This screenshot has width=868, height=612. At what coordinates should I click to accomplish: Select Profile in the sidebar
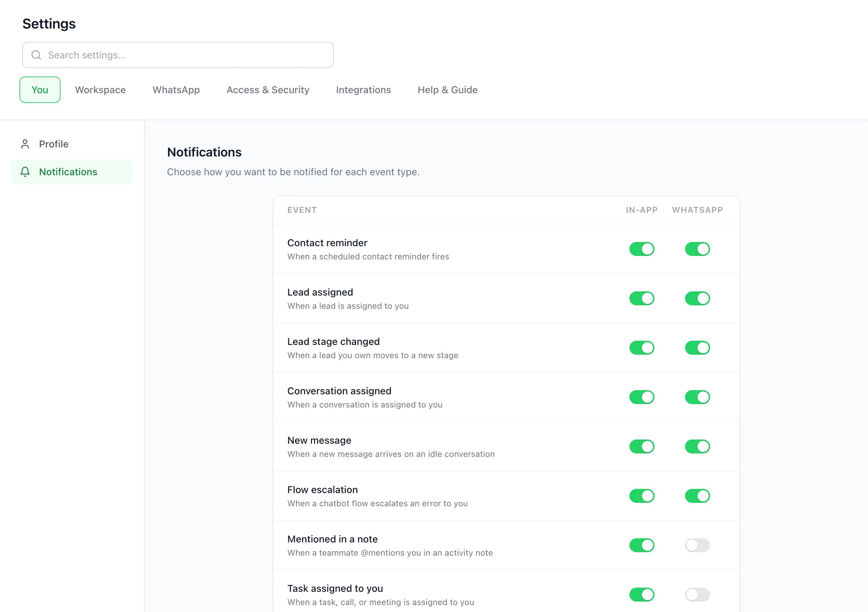[x=72, y=144]
